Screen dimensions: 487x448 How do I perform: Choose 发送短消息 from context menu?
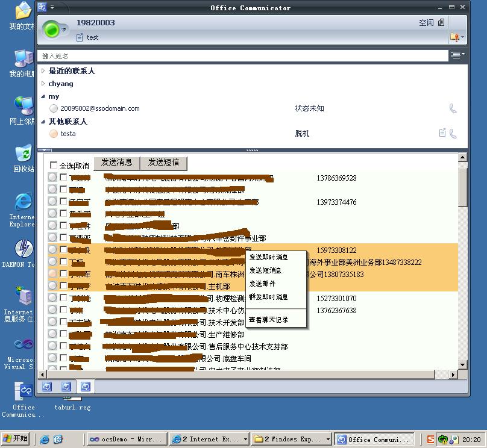265,270
